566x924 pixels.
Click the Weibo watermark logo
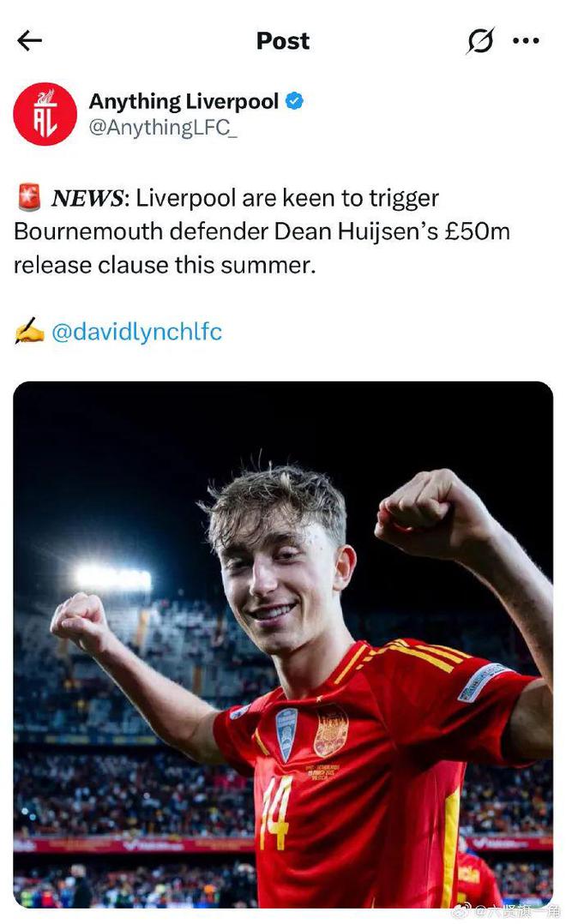click(461, 909)
